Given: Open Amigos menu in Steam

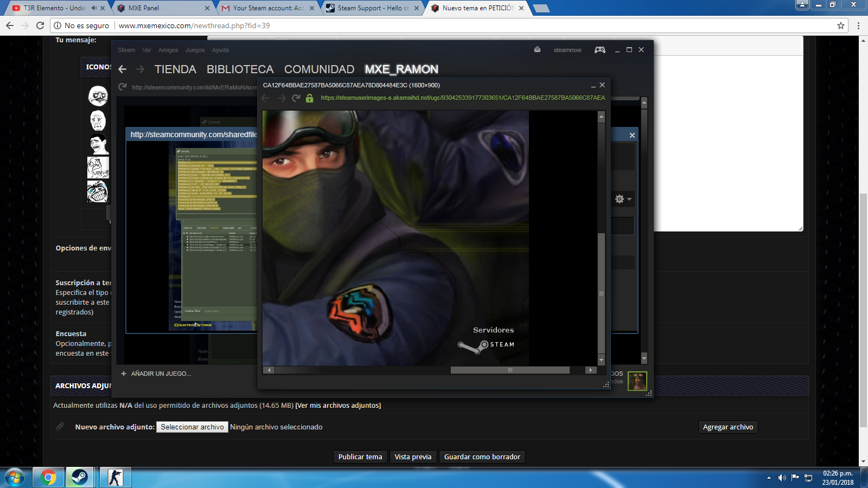Looking at the screenshot, I should (x=168, y=50).
